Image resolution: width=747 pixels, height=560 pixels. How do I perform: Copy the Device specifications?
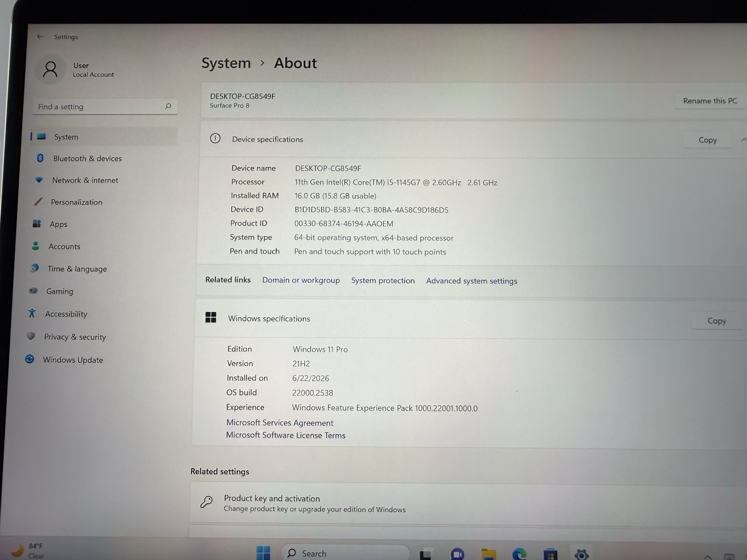click(707, 140)
